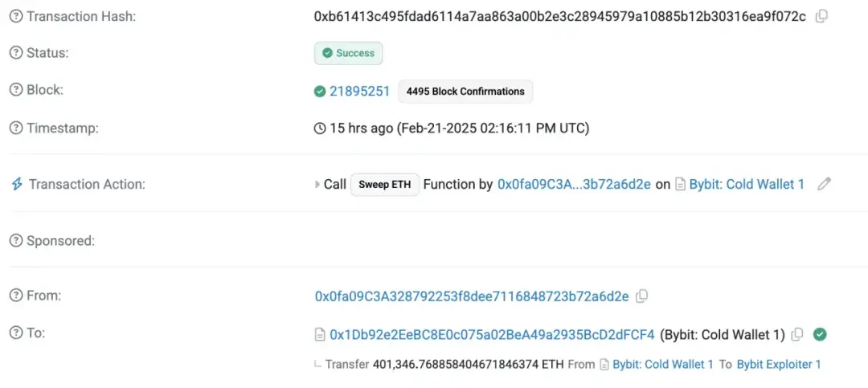Screen dimensions: 868x388
Task: Open caller address 0x0fa09C3A...3b72a6d2e link
Action: point(574,184)
